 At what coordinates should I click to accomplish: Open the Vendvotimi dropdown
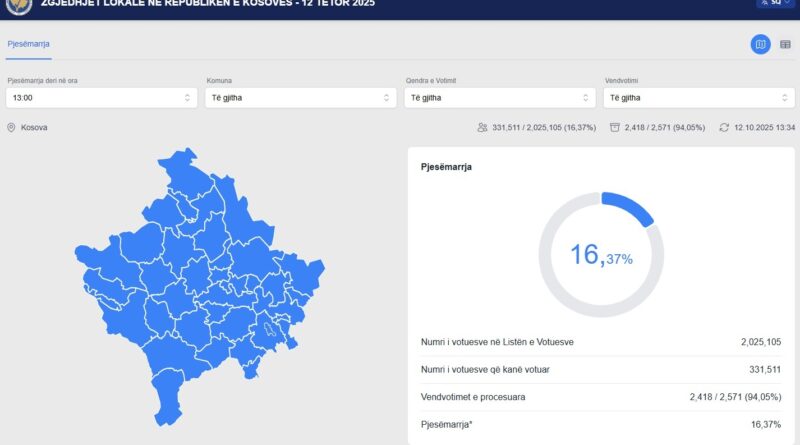click(x=699, y=98)
